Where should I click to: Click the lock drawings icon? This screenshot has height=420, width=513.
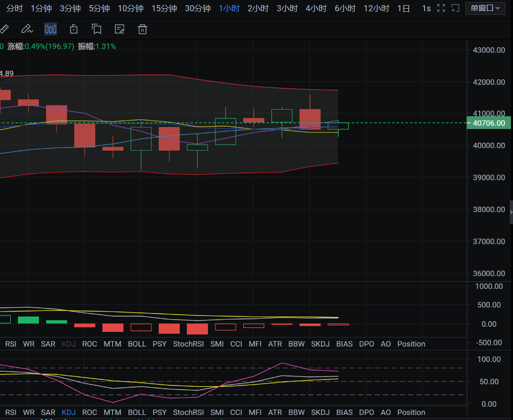pyautogui.click(x=74, y=29)
